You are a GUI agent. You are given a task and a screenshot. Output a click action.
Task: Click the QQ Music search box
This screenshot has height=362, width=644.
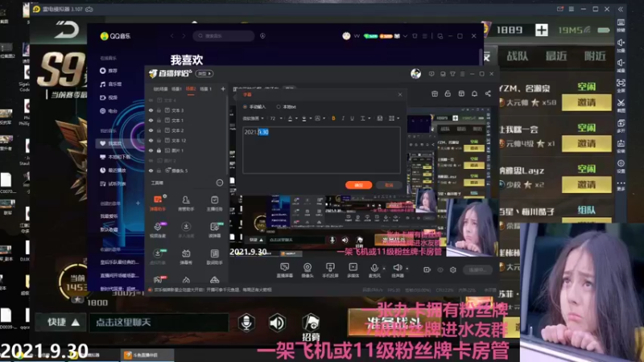224,35
